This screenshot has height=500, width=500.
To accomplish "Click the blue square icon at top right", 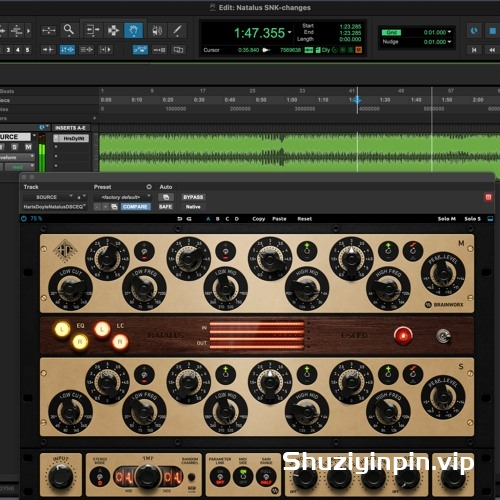I will pos(492,31).
